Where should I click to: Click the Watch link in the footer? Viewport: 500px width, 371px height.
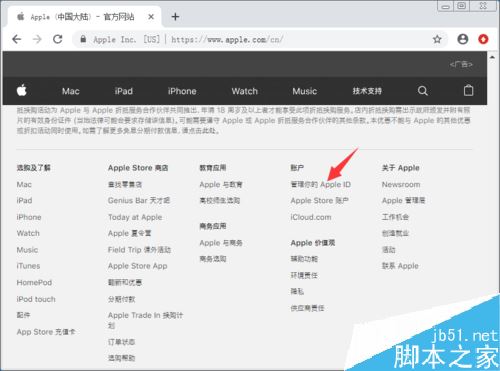[28, 233]
